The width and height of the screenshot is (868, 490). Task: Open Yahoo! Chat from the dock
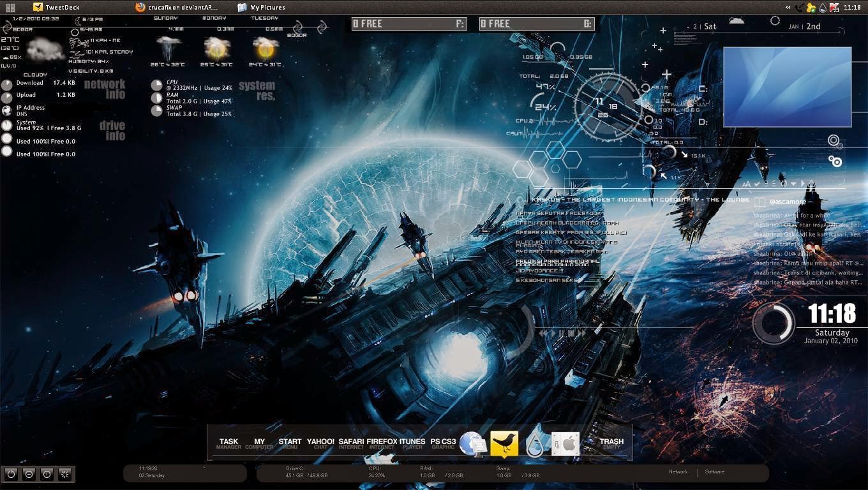(x=321, y=441)
